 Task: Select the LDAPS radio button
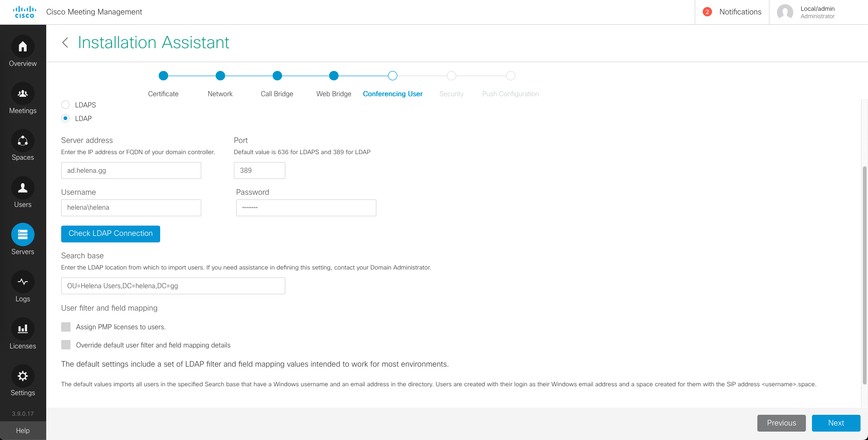point(65,105)
